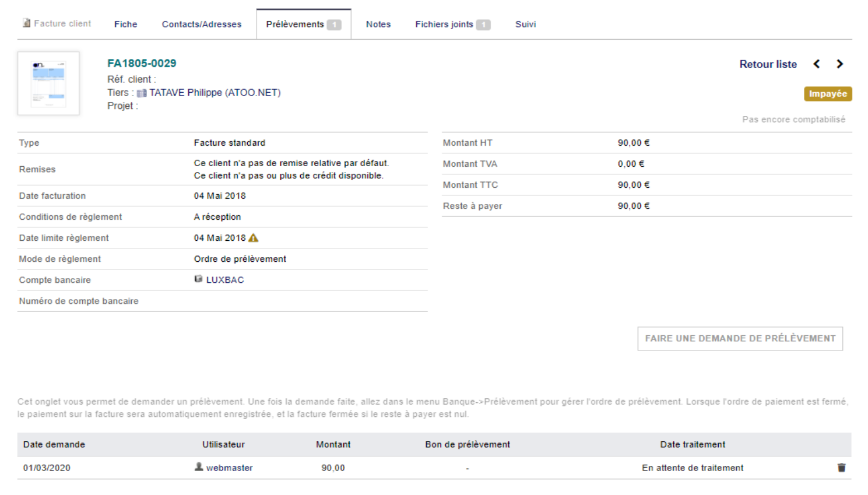Click the Impayée status badge
The image size is (868, 495).
(828, 94)
